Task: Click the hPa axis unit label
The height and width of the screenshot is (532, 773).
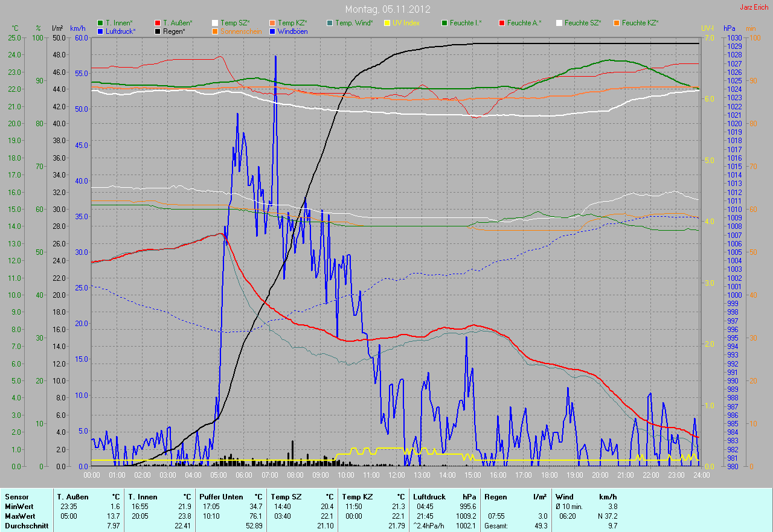Action: pos(730,28)
